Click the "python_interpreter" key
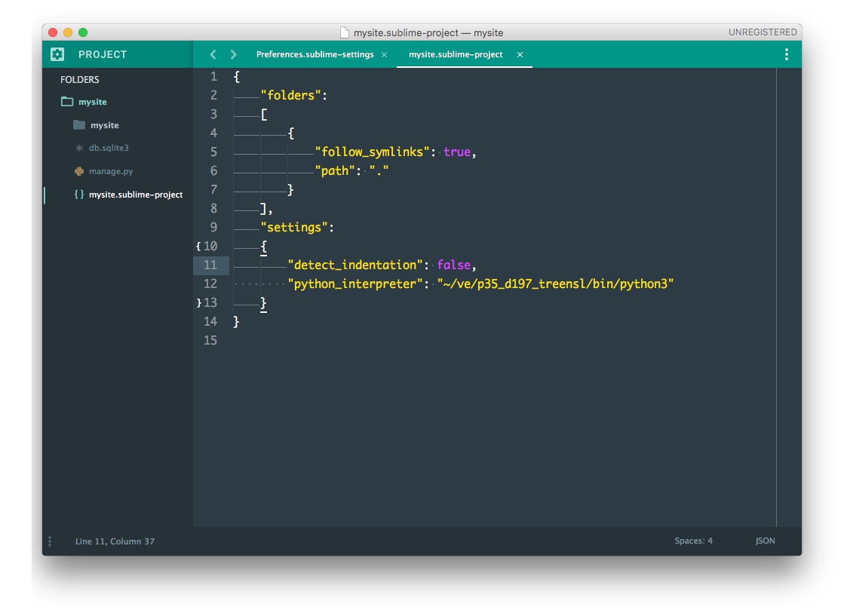 click(x=355, y=283)
